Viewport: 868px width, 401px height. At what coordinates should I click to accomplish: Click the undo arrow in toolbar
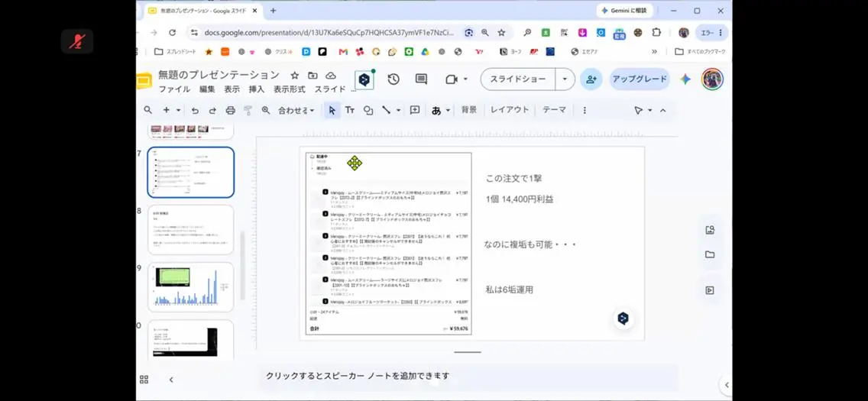click(x=195, y=111)
